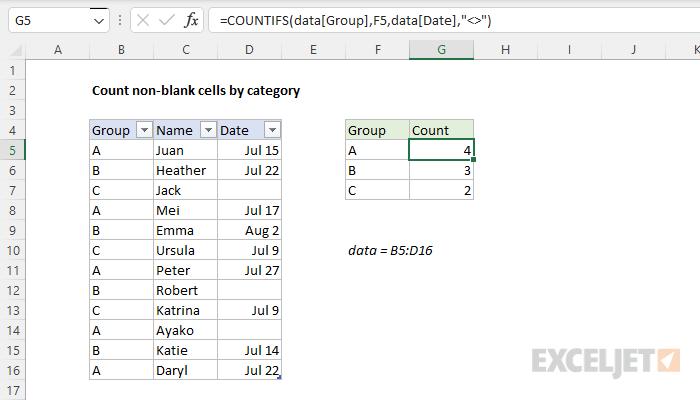Select column J header
Image resolution: width=700 pixels, height=400 pixels.
coord(633,50)
